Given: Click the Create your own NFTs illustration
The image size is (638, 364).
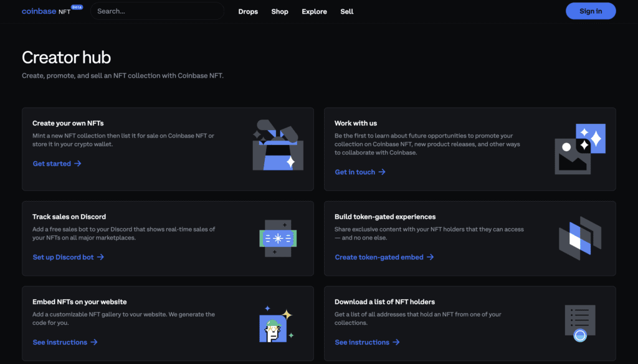Looking at the screenshot, I should pos(278,145).
